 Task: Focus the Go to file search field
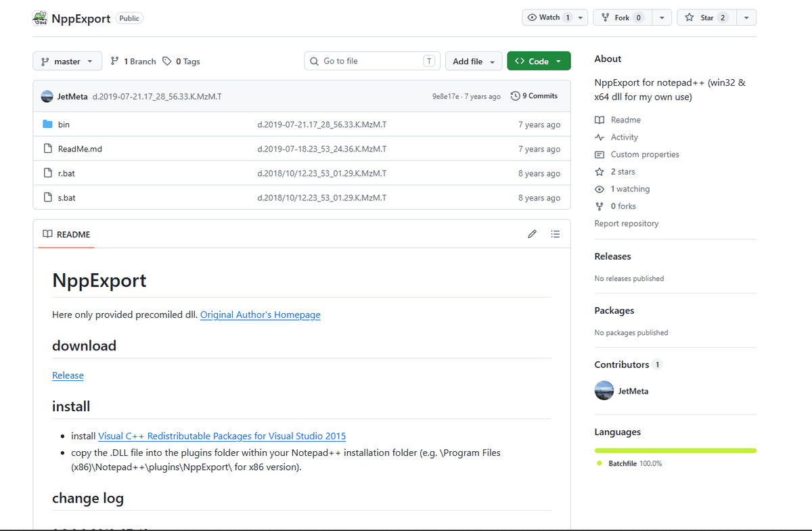point(372,61)
